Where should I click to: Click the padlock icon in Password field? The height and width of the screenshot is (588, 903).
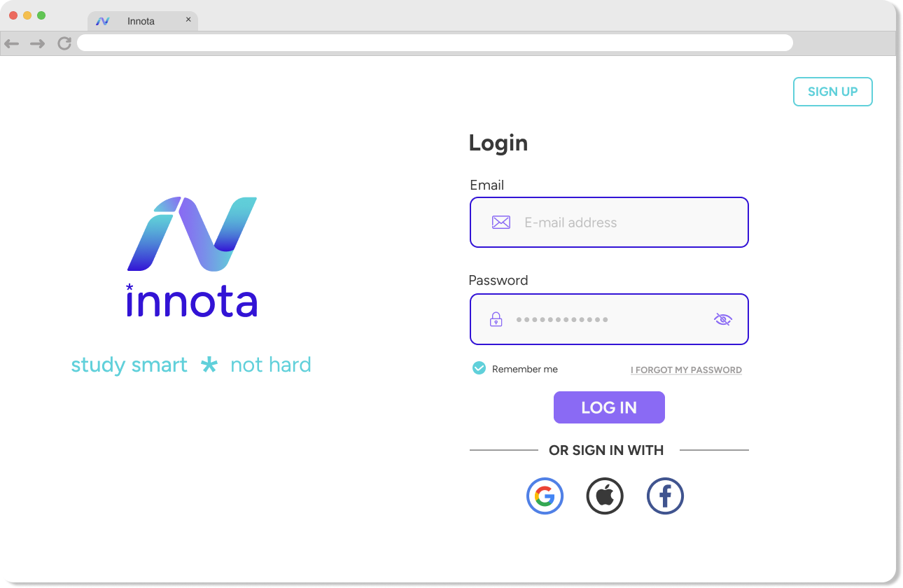pos(496,319)
